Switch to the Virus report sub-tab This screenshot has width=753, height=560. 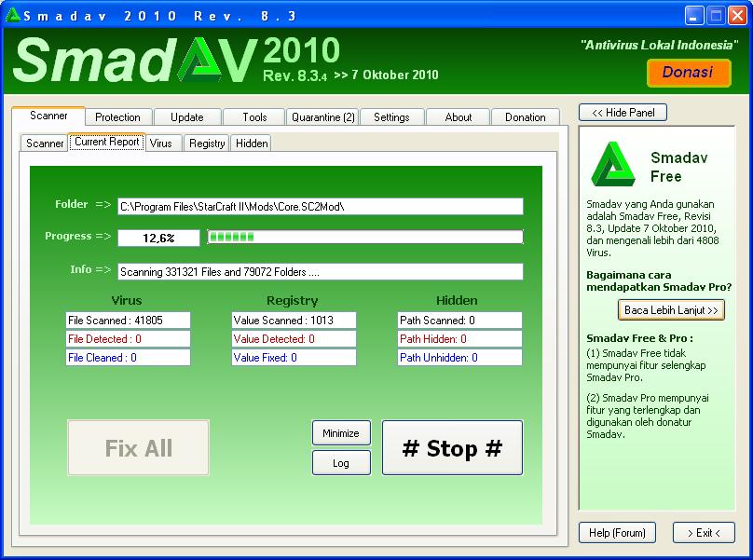click(163, 143)
